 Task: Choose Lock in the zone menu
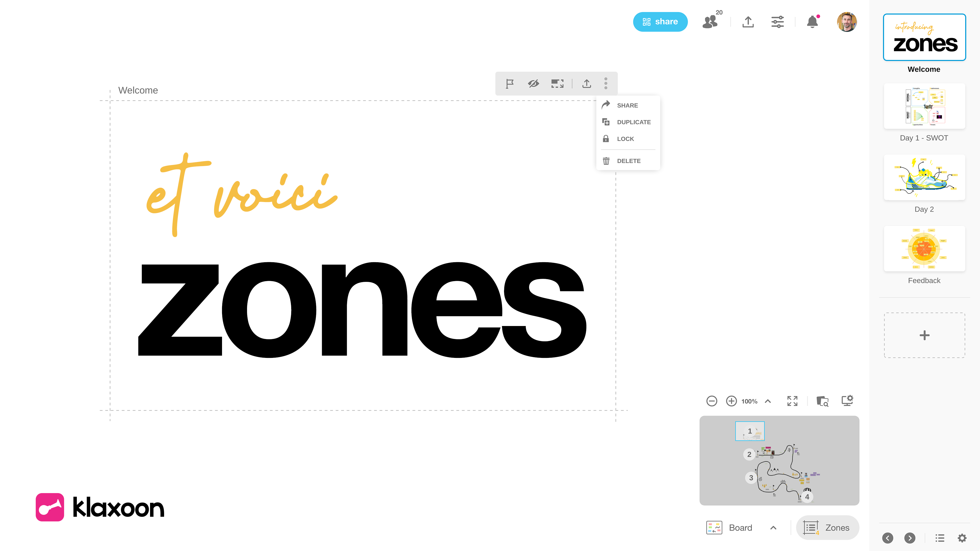(625, 139)
